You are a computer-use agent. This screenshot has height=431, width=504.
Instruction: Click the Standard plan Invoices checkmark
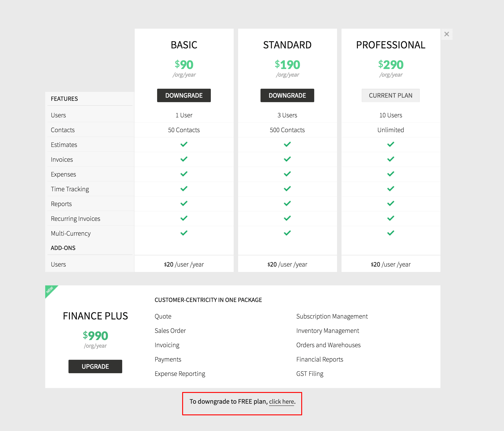pyautogui.click(x=287, y=159)
